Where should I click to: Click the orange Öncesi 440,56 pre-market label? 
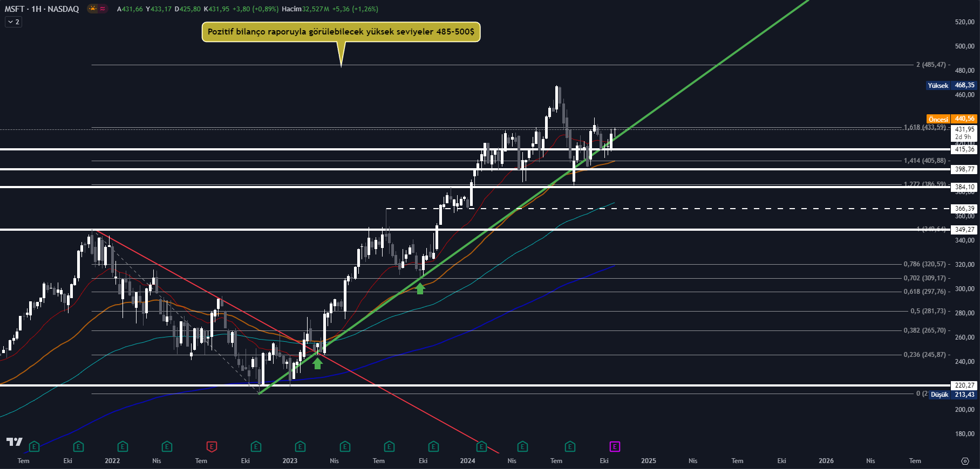coord(951,119)
